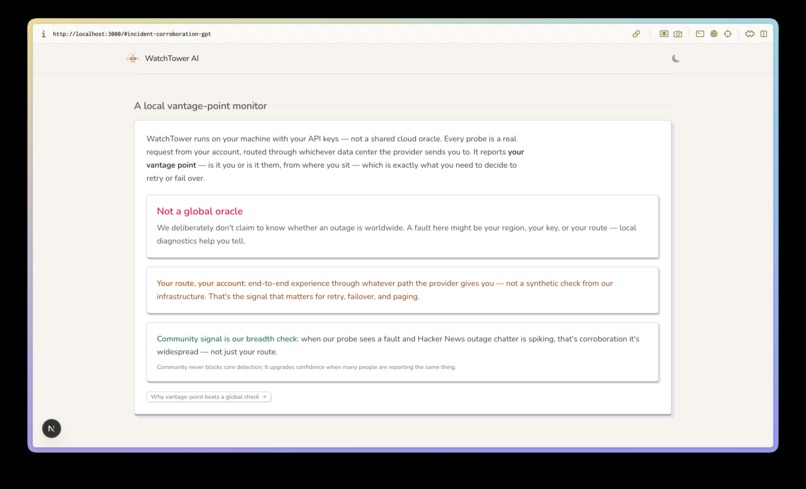Viewport: 806px width, 489px height.
Task: Toggle dark mode with the moon icon
Action: (675, 59)
